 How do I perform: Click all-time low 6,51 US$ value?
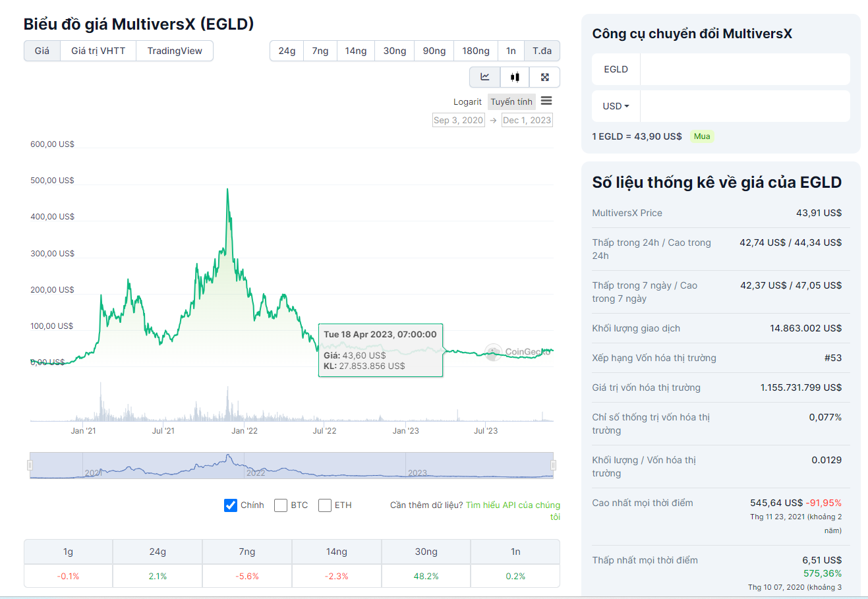pos(822,560)
